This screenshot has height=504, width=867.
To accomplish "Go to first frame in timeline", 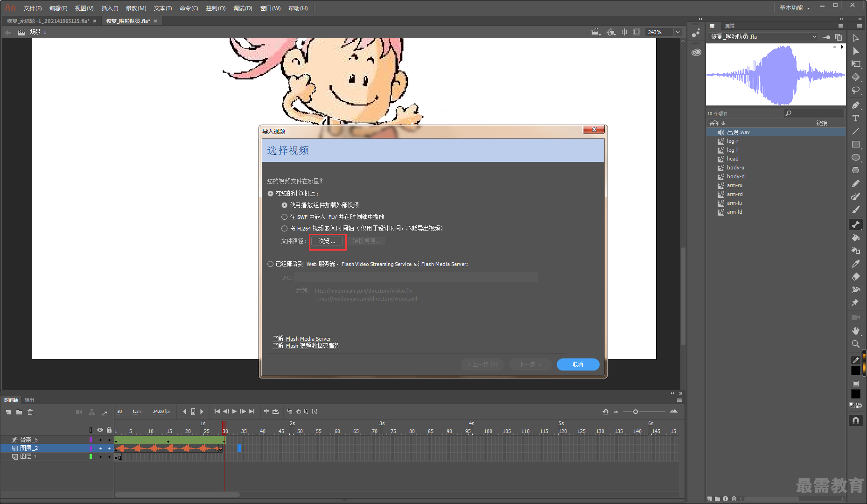I will click(217, 412).
